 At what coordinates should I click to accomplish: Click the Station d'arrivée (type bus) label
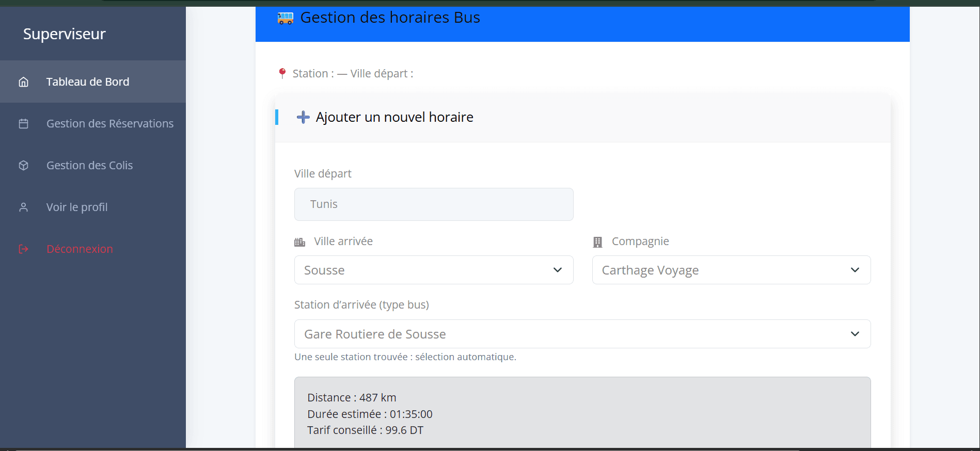[x=361, y=305]
